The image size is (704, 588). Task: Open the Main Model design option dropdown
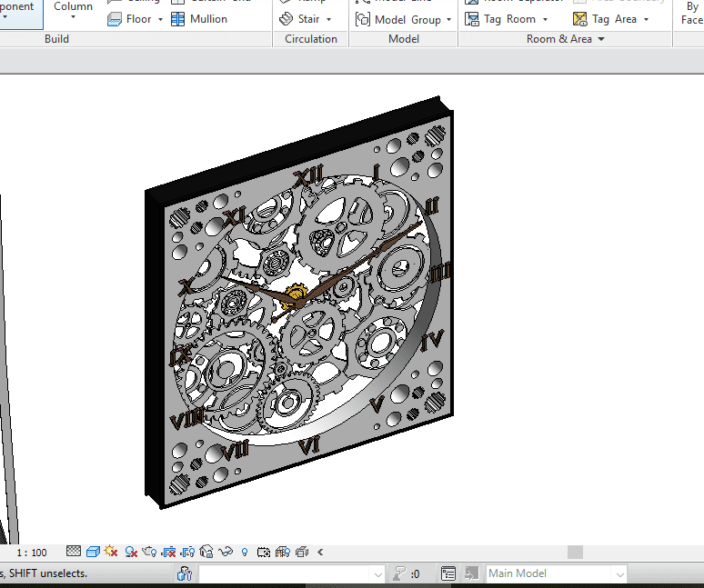tap(619, 573)
